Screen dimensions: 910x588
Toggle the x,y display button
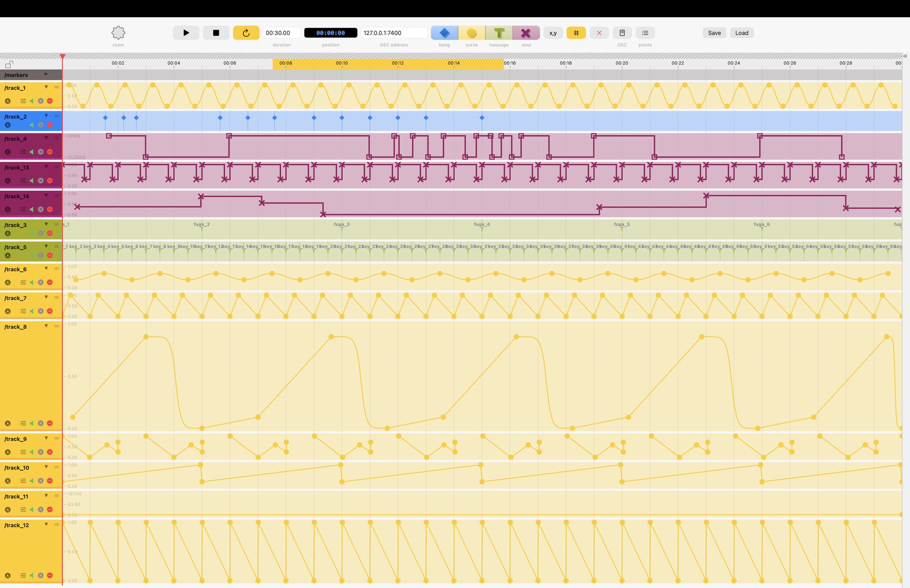point(553,33)
